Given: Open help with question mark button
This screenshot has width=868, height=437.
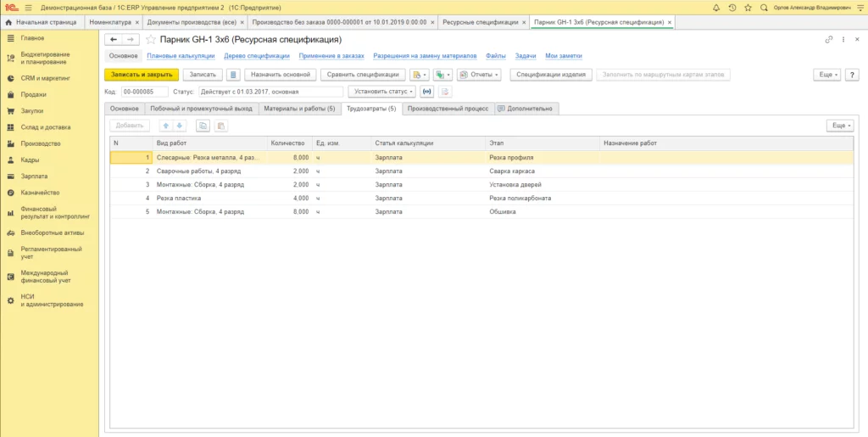Looking at the screenshot, I should (x=854, y=75).
